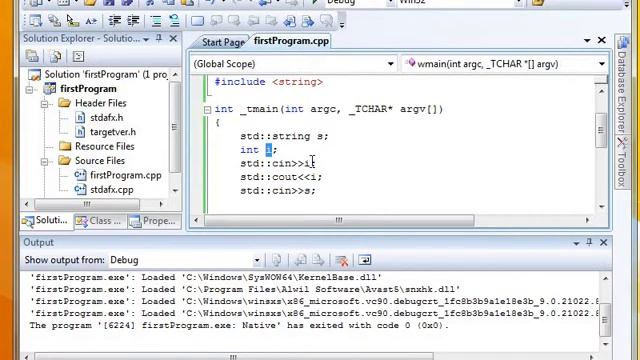Select the firstProgram.cpp editor tab

pyautogui.click(x=291, y=41)
